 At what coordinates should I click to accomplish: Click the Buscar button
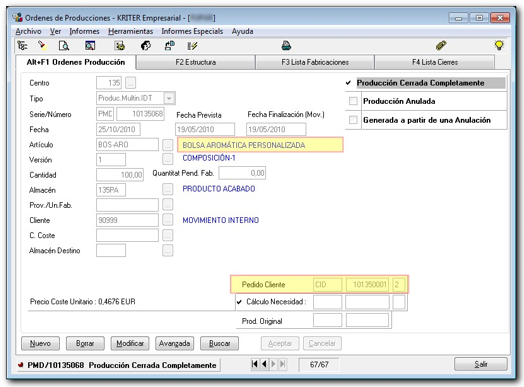pos(220,343)
